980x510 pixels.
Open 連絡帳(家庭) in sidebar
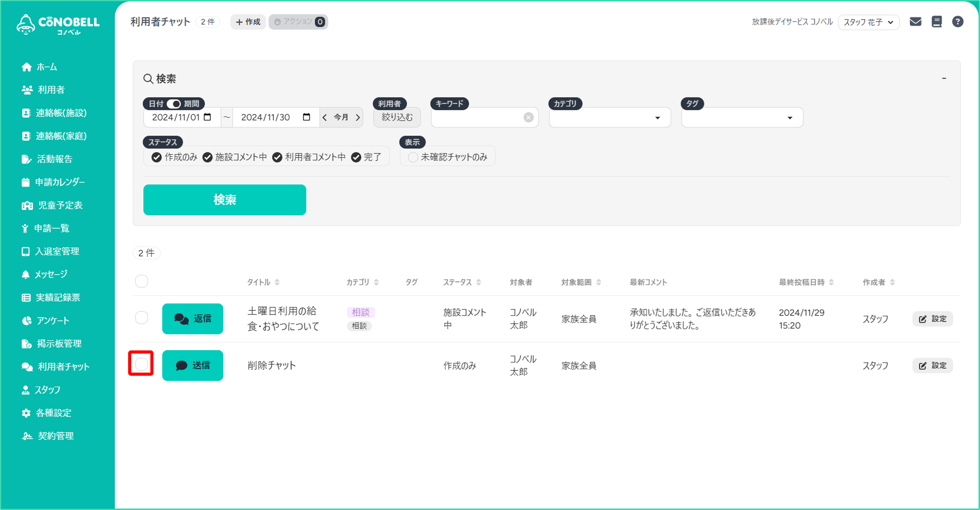54,136
